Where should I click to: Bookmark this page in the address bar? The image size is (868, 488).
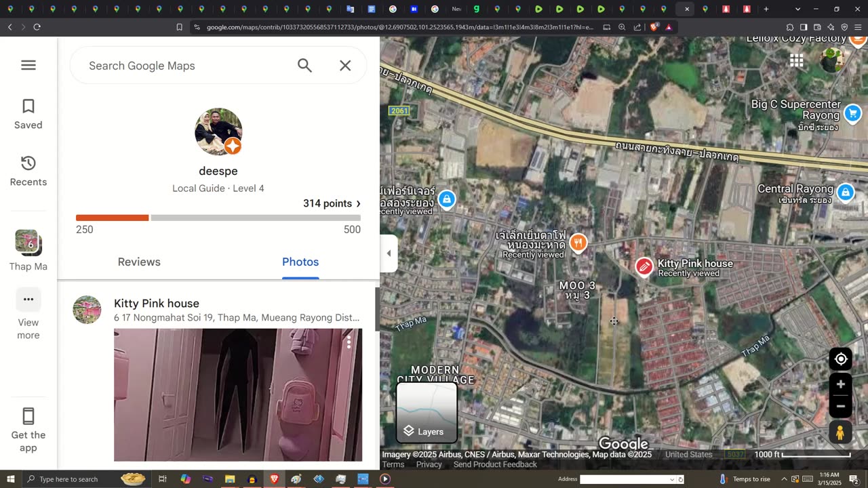point(179,27)
